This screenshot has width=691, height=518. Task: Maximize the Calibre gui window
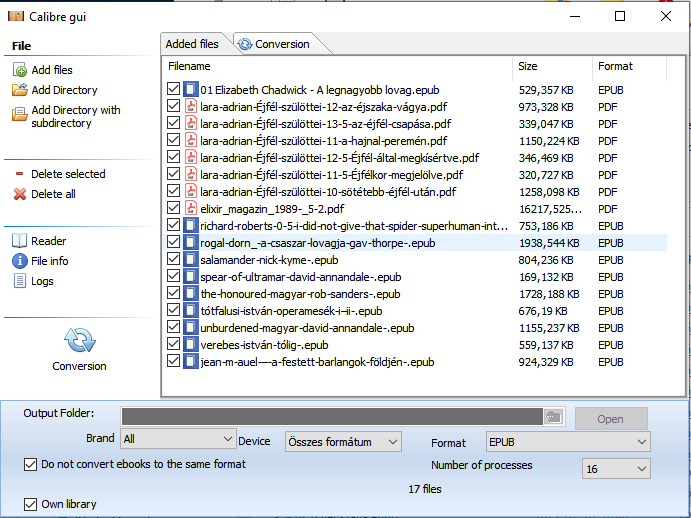pyautogui.click(x=620, y=16)
